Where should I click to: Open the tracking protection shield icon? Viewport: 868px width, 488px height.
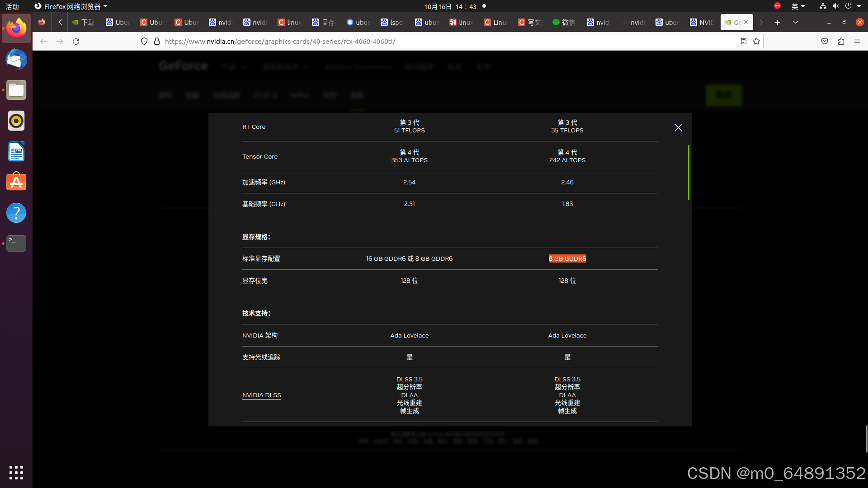click(x=144, y=42)
